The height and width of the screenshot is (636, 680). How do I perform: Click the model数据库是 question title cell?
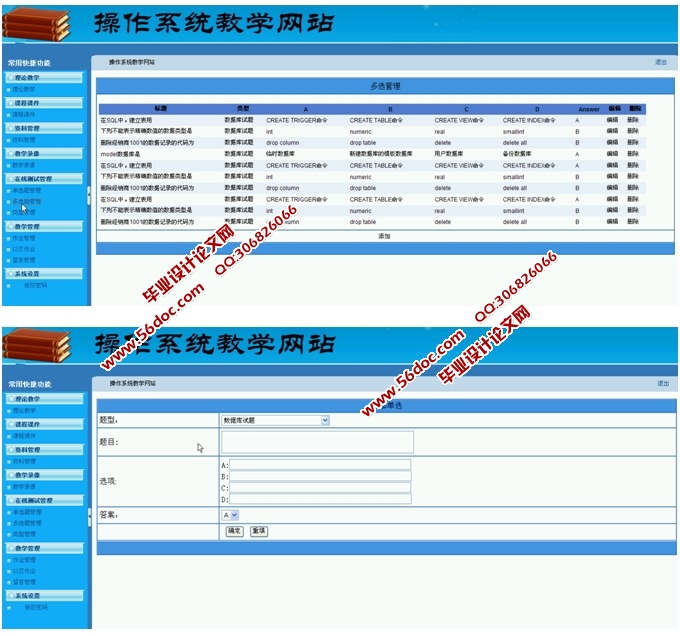[x=120, y=154]
